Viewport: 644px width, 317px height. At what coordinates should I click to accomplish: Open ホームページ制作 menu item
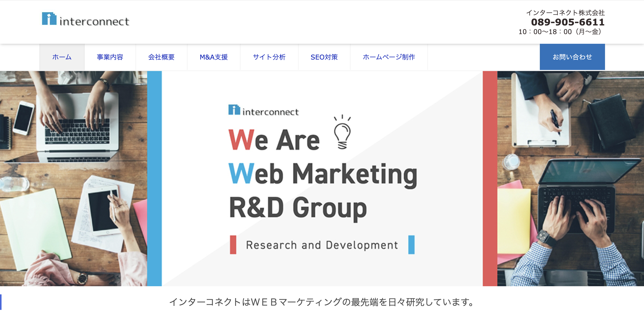click(389, 57)
